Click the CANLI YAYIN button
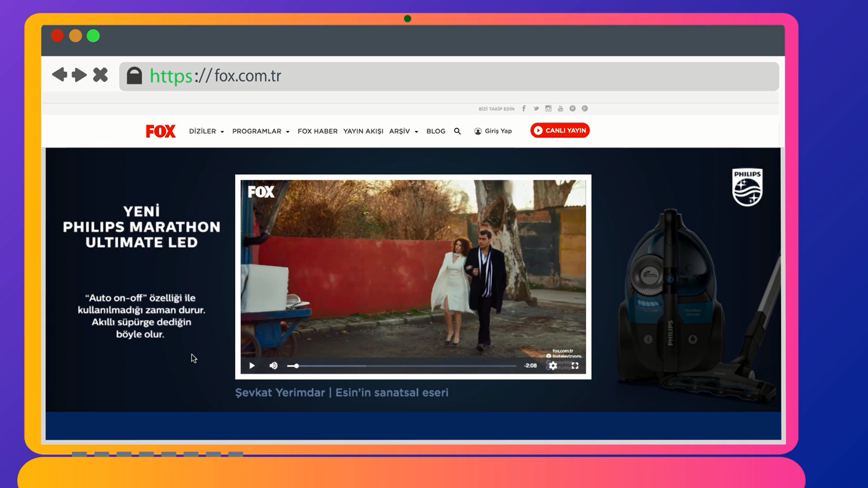 point(560,131)
